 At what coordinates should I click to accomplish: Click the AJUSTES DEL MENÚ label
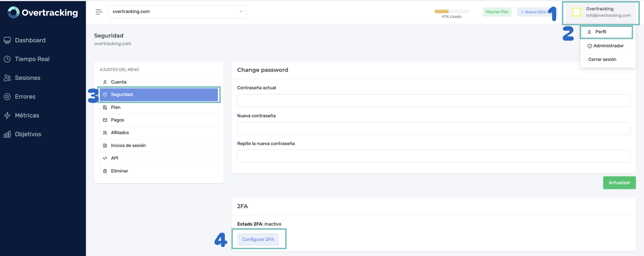pyautogui.click(x=119, y=70)
